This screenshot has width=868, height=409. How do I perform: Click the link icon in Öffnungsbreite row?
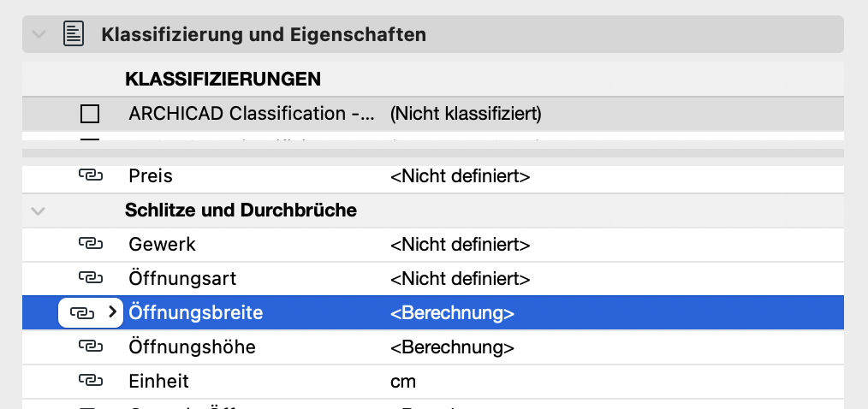click(x=81, y=312)
